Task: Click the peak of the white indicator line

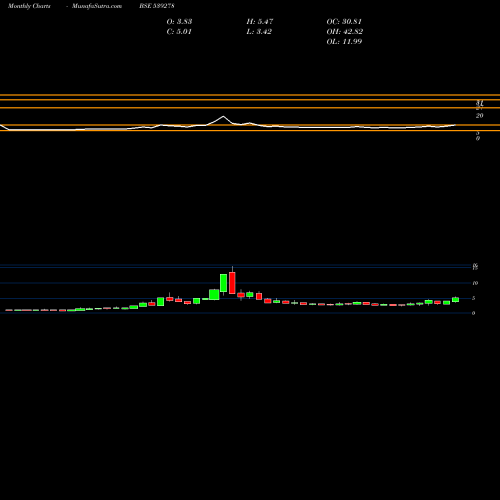Action: coord(223,116)
